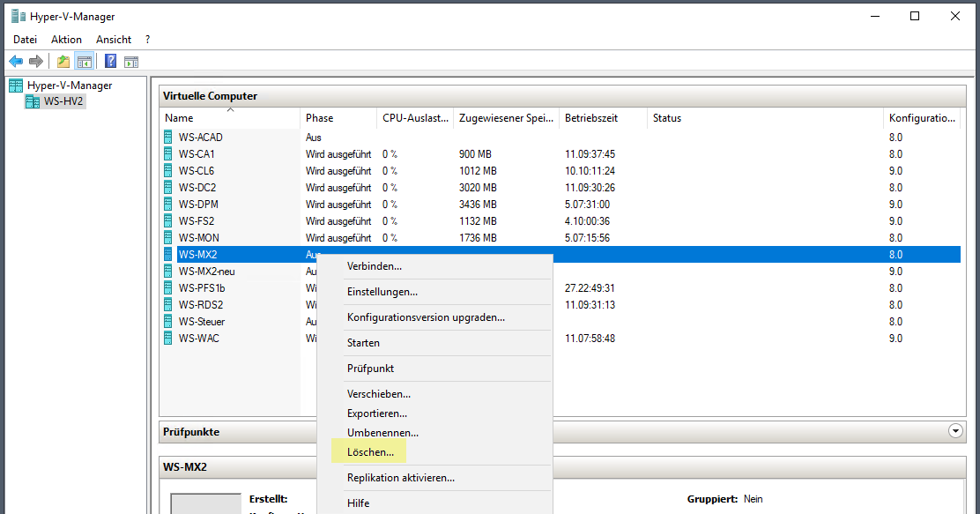Click the VM icon next to WS-PFS1b
The height and width of the screenshot is (514, 980).
[x=168, y=288]
